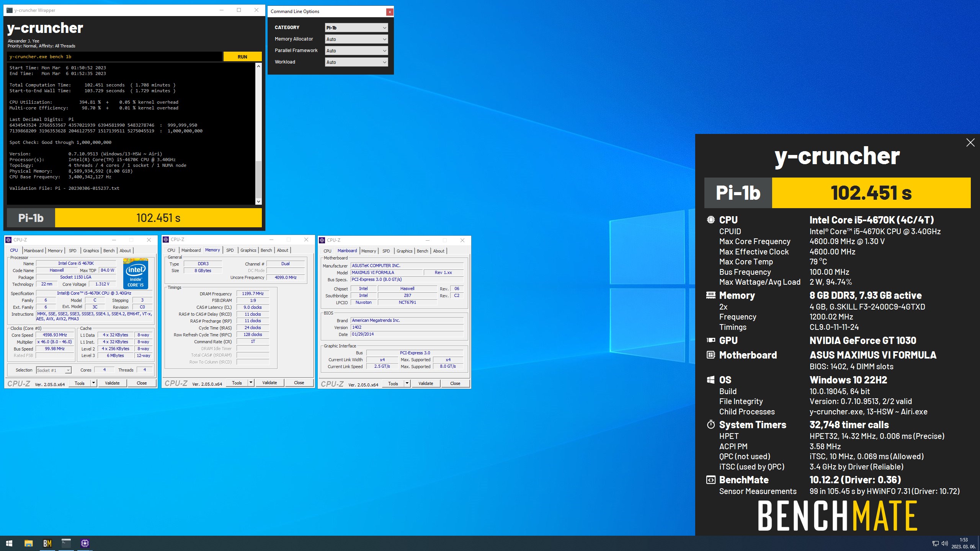The image size is (980, 551).
Task: Click Close button in CPU-Z Memory window
Action: (x=299, y=383)
